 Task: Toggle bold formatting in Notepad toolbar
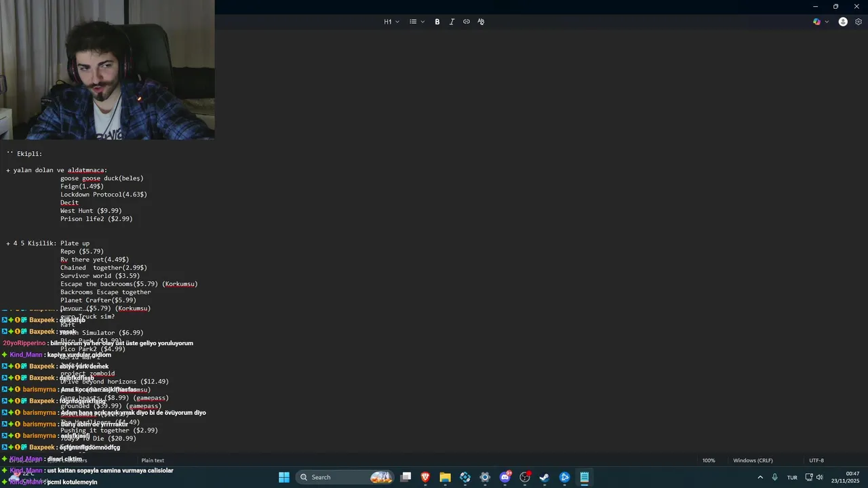pyautogui.click(x=437, y=22)
